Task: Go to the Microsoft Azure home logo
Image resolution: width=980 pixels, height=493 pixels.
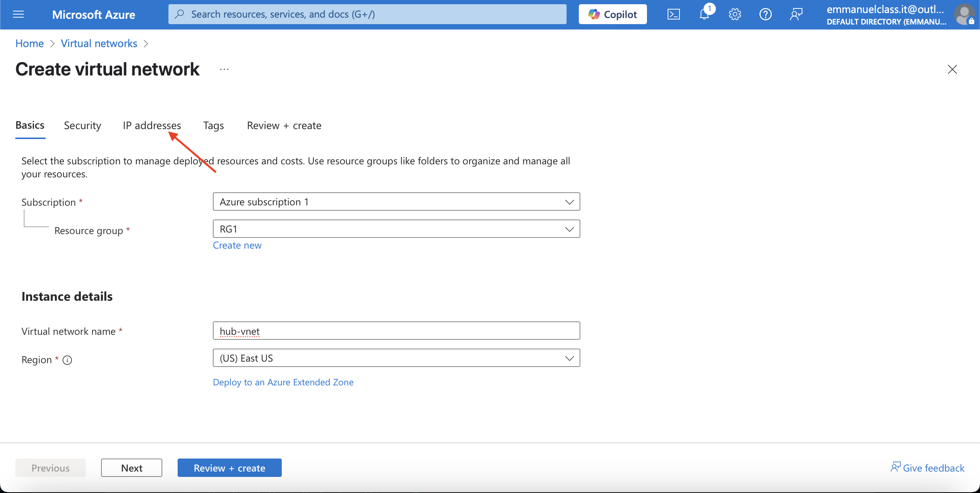Action: tap(93, 15)
